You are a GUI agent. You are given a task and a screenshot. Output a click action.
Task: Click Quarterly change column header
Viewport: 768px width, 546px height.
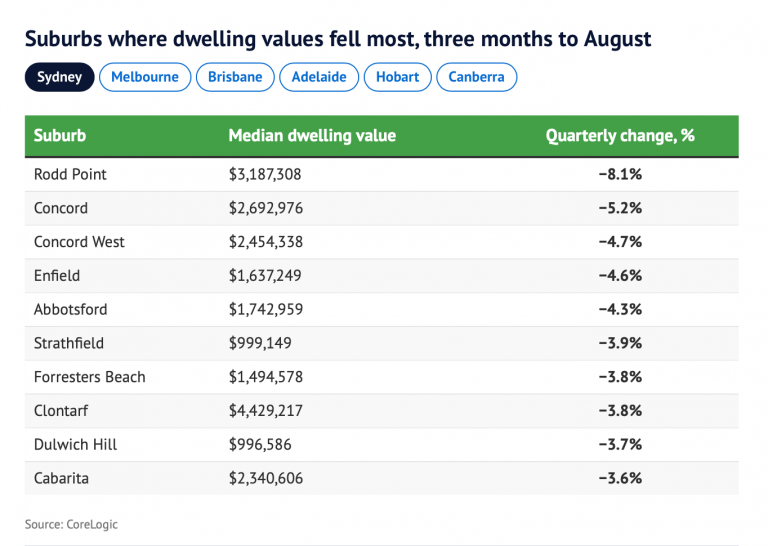(619, 136)
